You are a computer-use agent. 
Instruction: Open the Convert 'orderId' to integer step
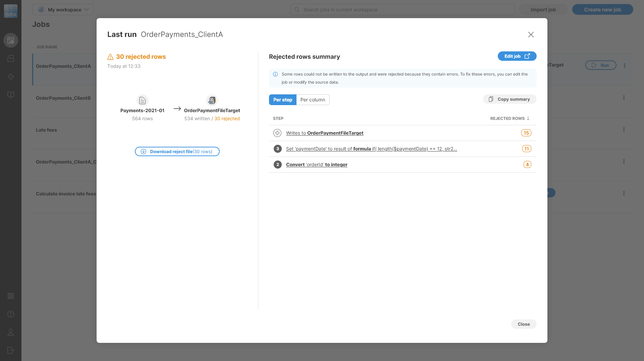(316, 165)
